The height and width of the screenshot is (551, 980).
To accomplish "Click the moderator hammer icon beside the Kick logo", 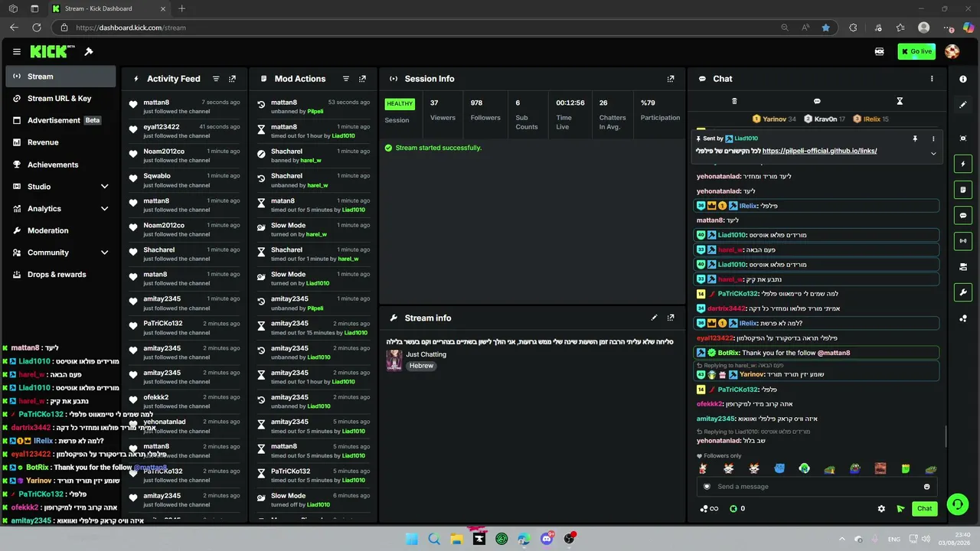I will coord(89,52).
